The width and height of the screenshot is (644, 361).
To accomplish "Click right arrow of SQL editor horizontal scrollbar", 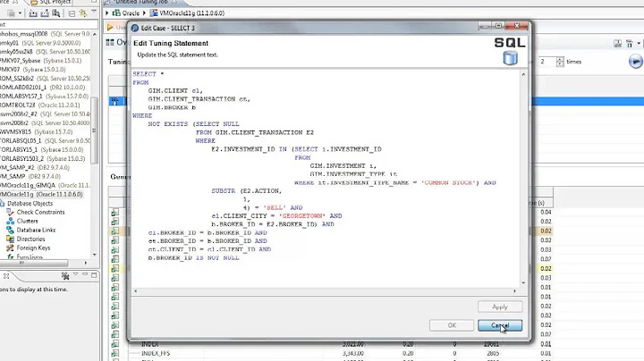I will [x=514, y=290].
